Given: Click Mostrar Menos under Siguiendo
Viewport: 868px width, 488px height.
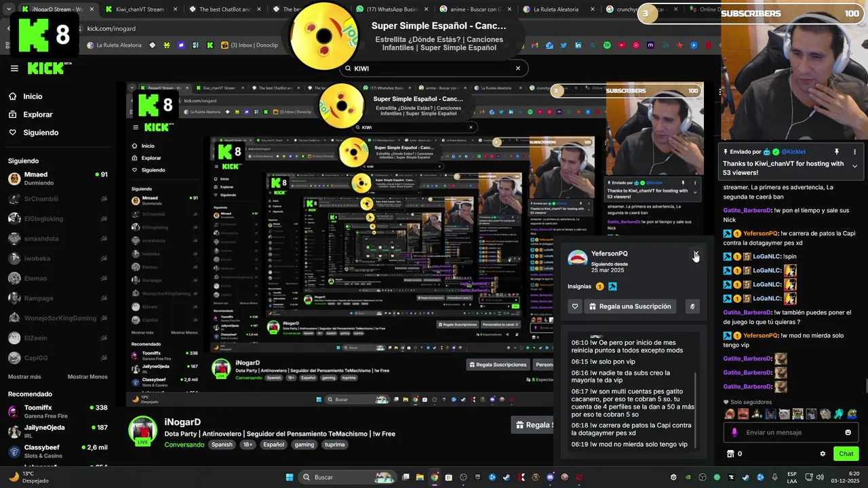Looking at the screenshot, I should 87,377.
